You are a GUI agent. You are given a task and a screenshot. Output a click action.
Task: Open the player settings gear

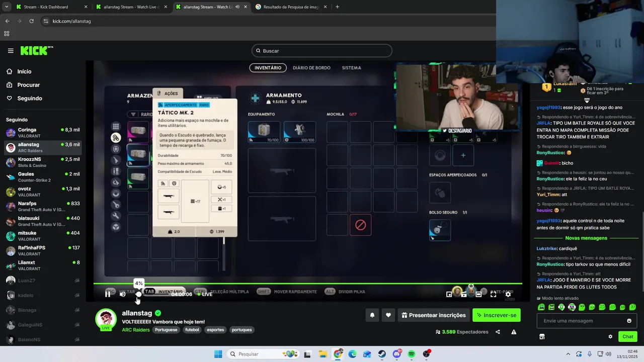click(x=508, y=295)
